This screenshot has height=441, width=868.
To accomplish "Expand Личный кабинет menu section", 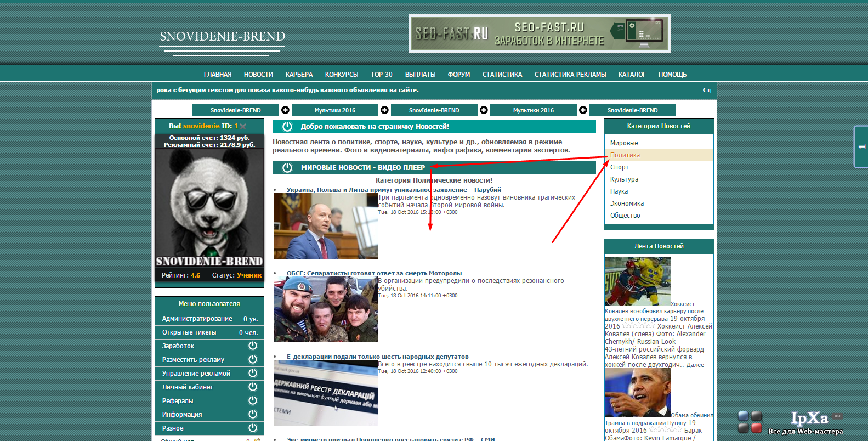I will coord(209,387).
